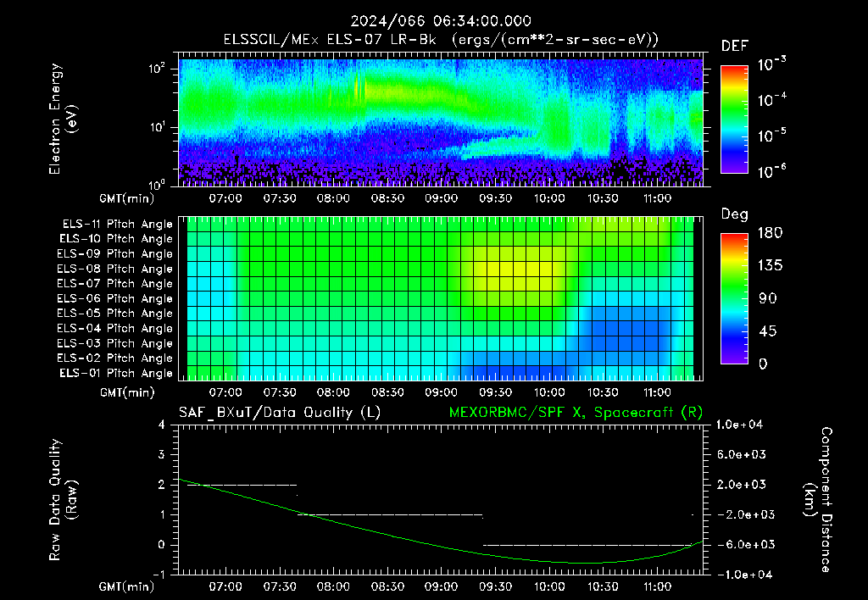
Task: Select the ELS-06 Pitch Angle row label
Action: [x=115, y=299]
